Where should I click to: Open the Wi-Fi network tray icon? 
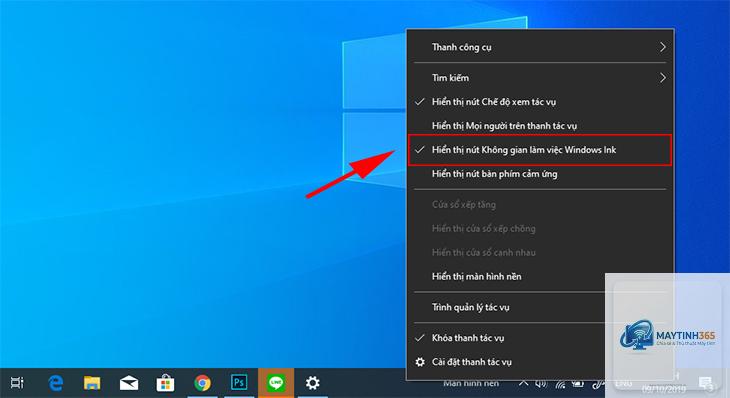pyautogui.click(x=560, y=384)
